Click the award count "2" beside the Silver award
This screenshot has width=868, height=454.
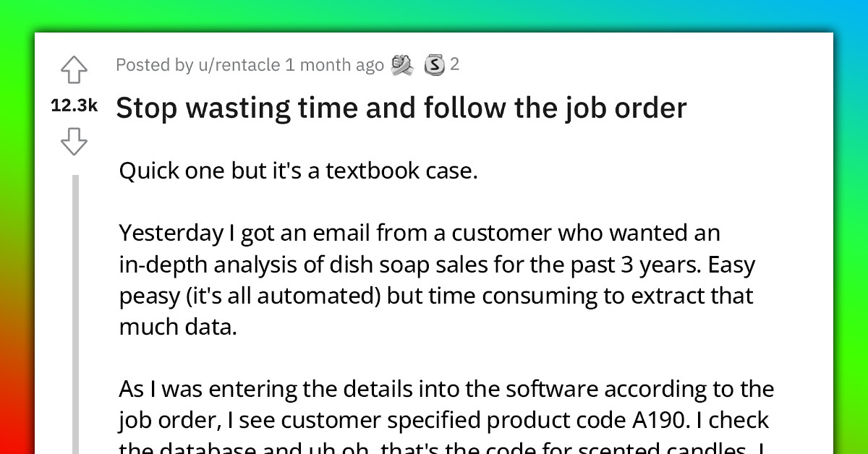coord(455,64)
